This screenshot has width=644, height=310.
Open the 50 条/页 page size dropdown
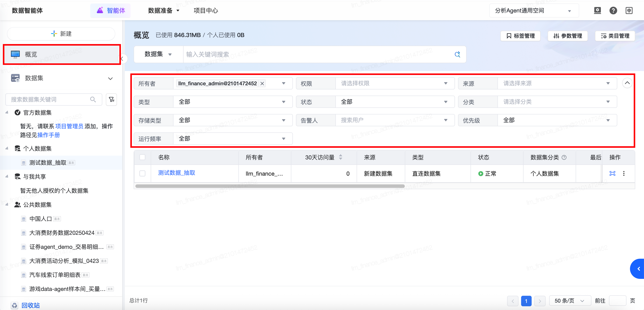point(570,301)
